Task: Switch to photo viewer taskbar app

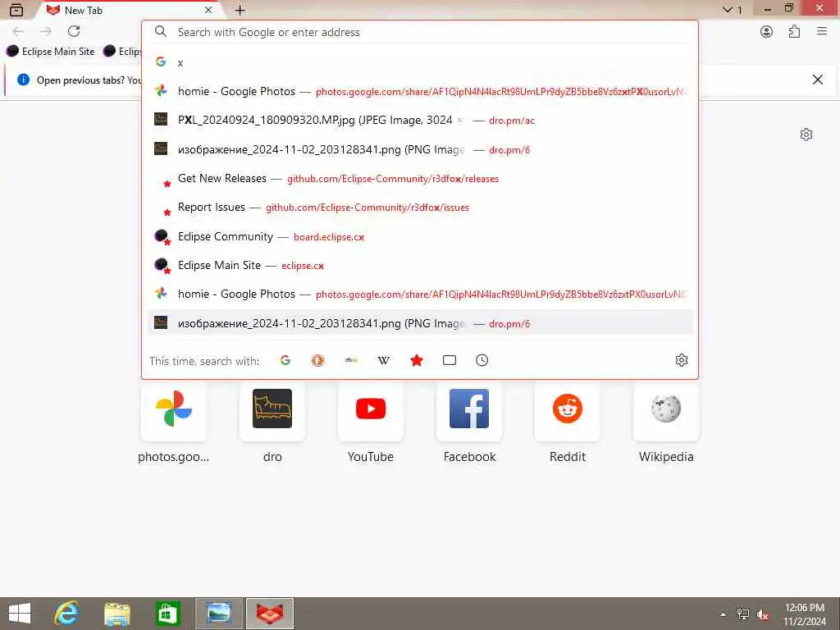Action: [x=218, y=614]
